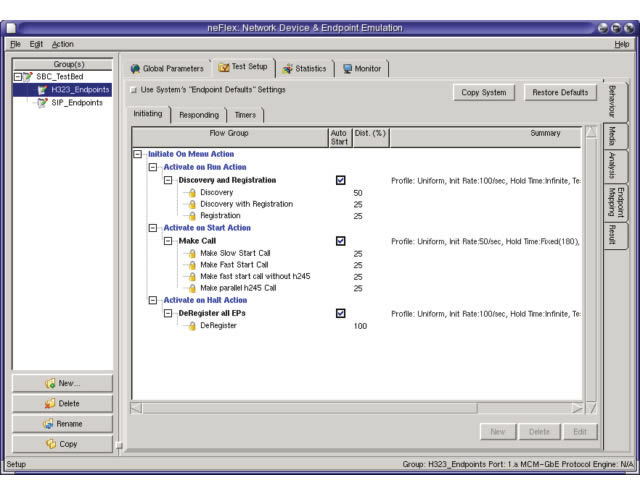Click the Statistics tab icon
640x496 pixels.
coord(288,69)
